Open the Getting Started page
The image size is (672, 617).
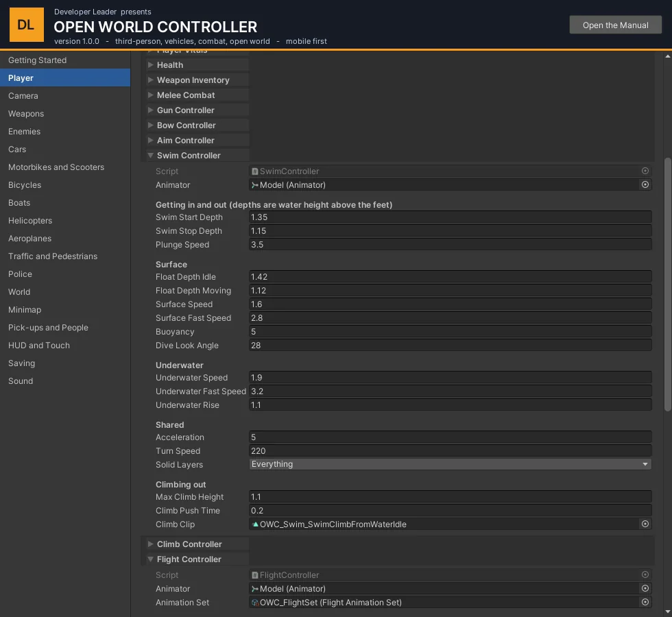pos(65,60)
